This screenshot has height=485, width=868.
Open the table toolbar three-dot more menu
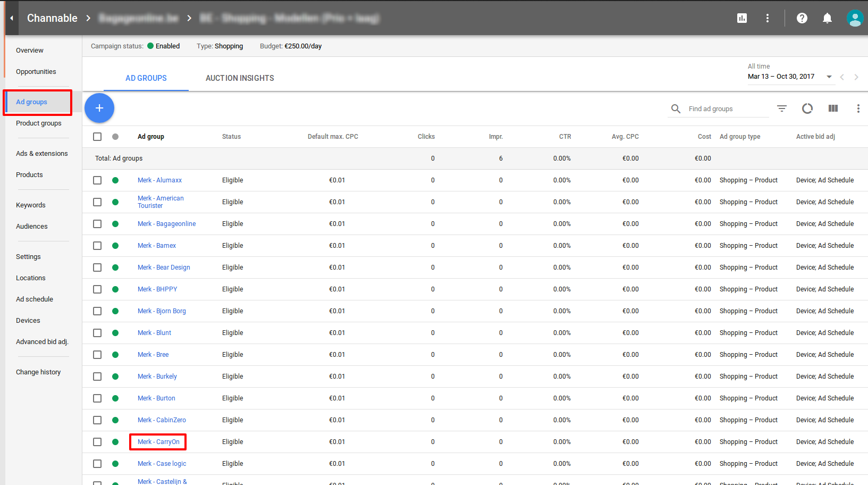[858, 108]
